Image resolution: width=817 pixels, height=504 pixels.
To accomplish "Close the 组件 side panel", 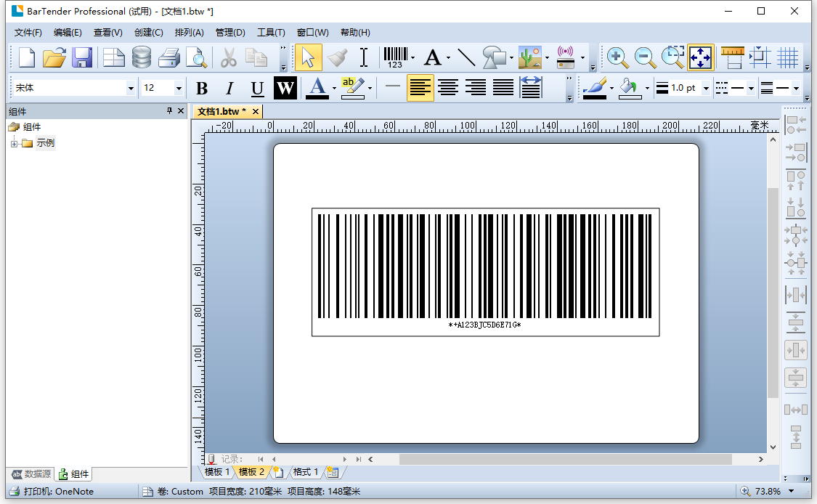I will coord(181,110).
